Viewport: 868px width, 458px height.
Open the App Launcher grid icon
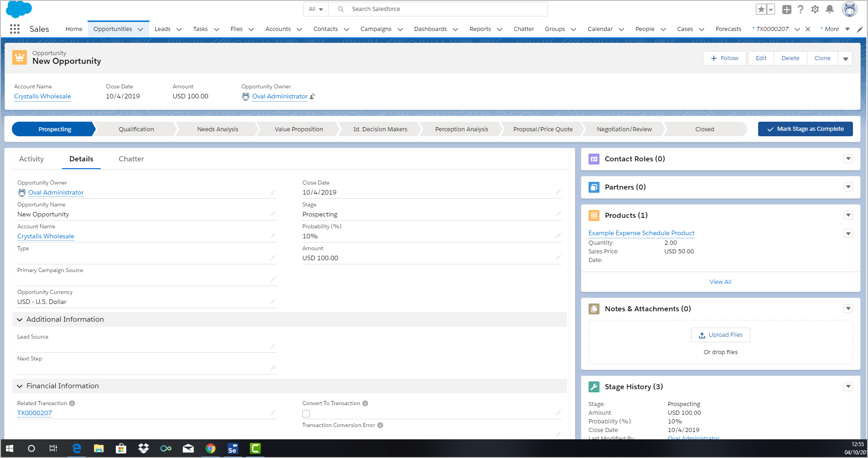click(15, 29)
